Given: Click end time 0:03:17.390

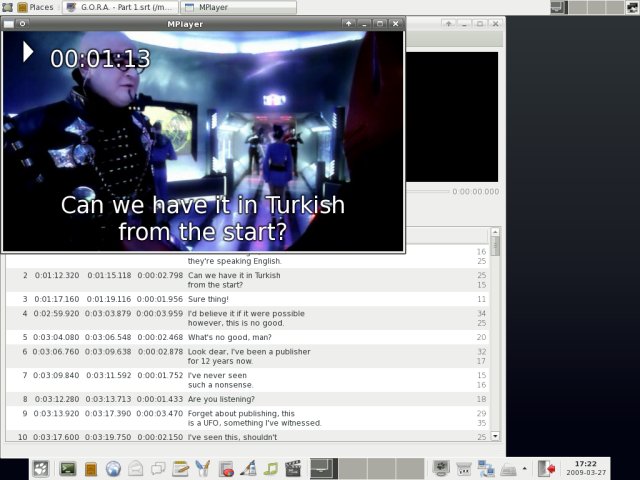Looking at the screenshot, I should tap(108, 413).
